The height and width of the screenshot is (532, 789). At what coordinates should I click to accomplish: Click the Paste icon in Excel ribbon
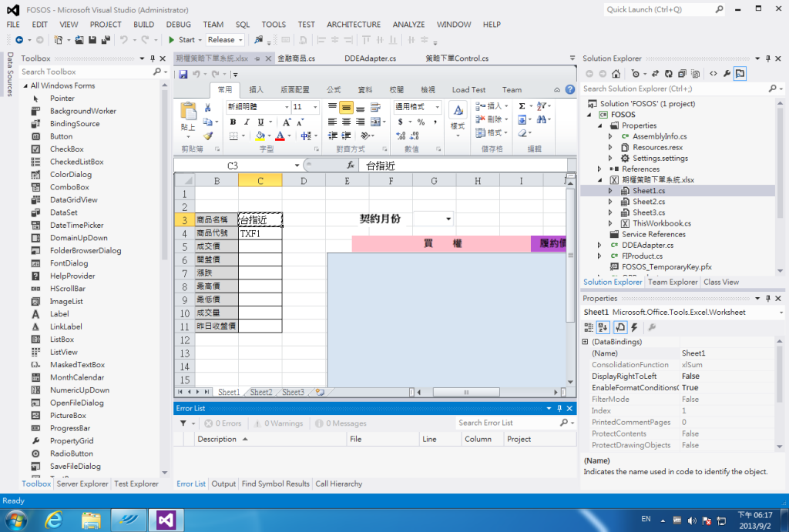pos(188,111)
